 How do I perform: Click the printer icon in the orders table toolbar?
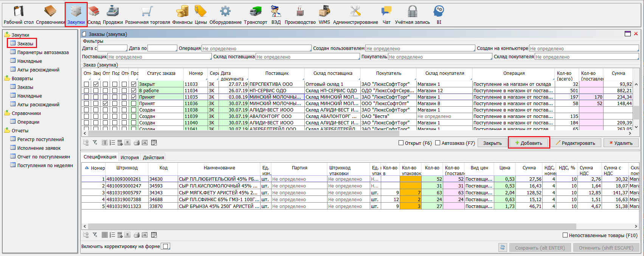(137, 143)
